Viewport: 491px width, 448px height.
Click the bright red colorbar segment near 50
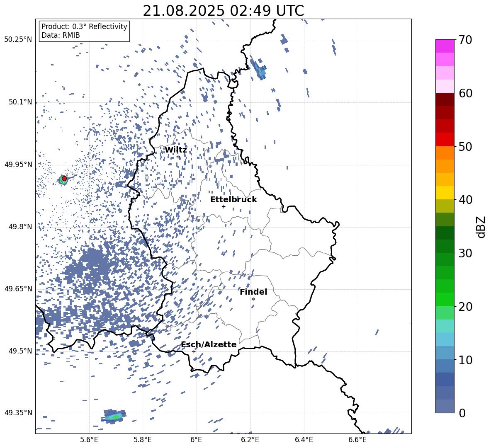pyautogui.click(x=445, y=140)
